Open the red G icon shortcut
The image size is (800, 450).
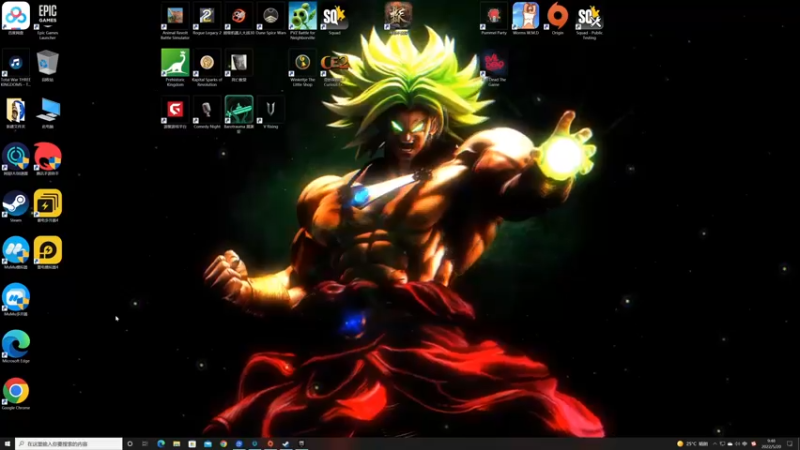(x=175, y=113)
